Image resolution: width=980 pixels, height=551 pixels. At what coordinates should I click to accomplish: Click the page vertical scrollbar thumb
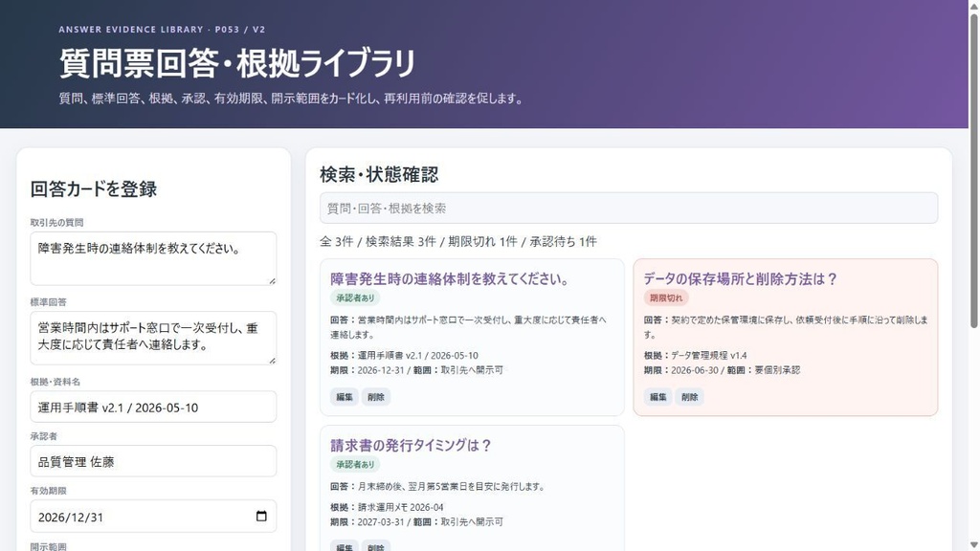[973, 168]
